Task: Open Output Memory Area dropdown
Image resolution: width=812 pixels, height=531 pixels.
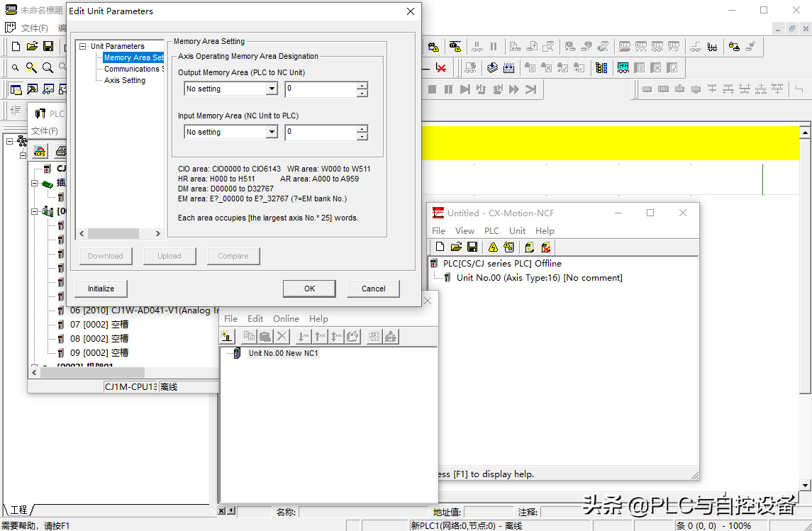Action: (x=271, y=89)
